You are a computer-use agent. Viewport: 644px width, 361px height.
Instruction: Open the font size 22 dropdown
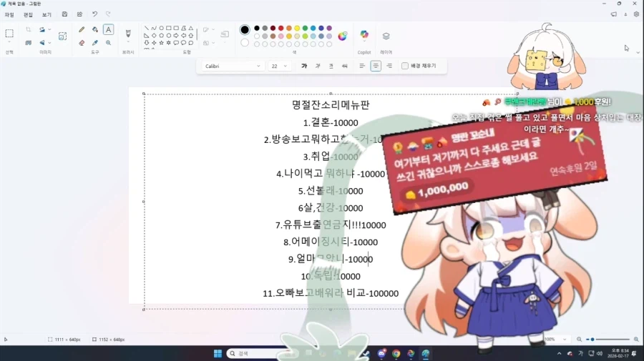click(x=279, y=66)
